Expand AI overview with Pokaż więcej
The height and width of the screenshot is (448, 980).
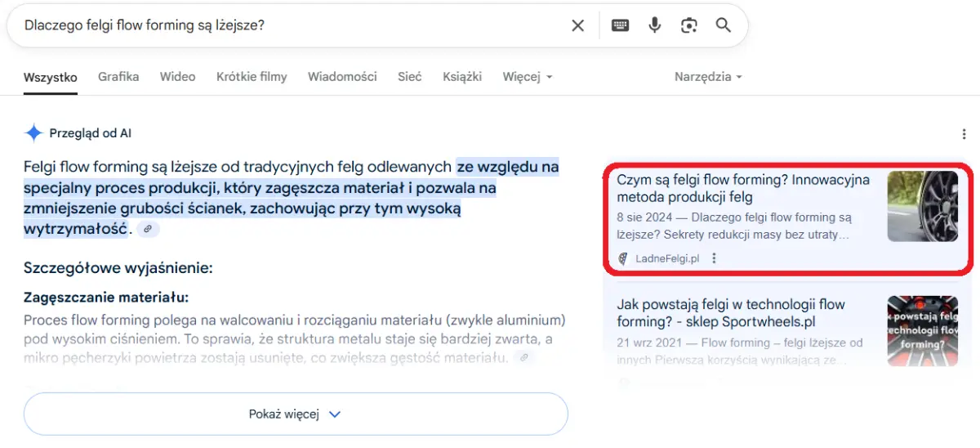295,414
